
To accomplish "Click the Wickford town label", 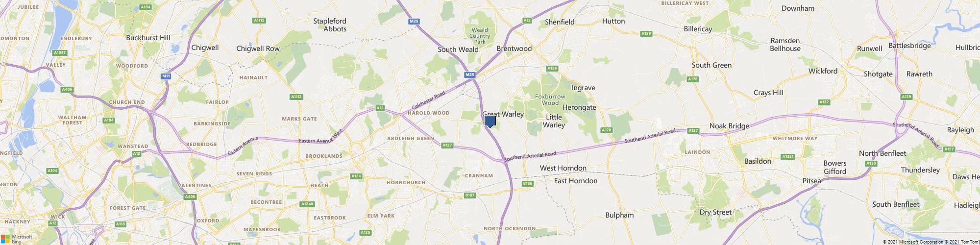I will pyautogui.click(x=823, y=71).
